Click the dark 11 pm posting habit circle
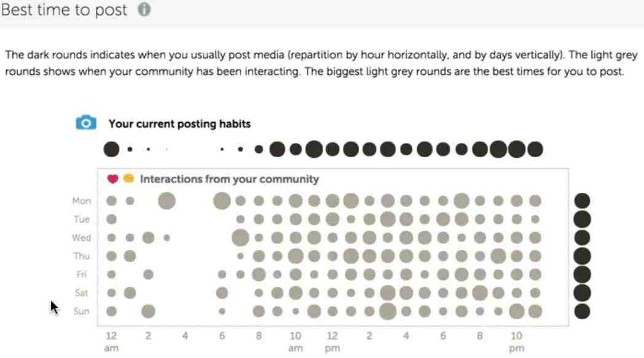This screenshot has height=358, width=644. pos(535,149)
